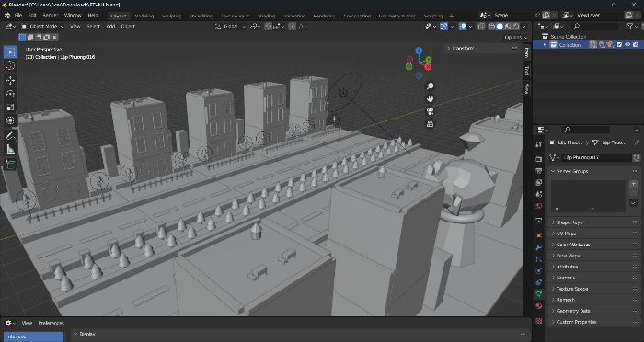Toggle viewport overlays button

point(463,27)
